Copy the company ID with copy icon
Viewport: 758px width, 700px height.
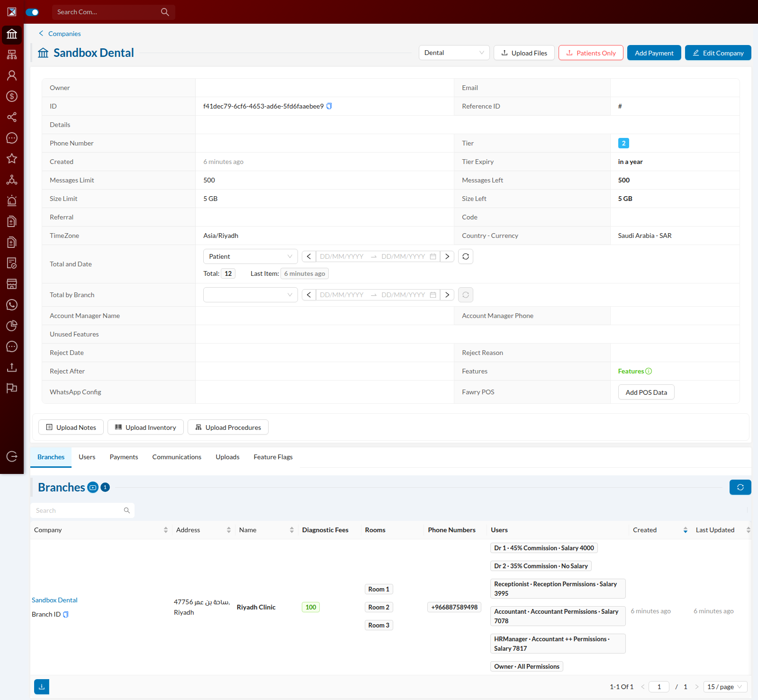point(329,106)
